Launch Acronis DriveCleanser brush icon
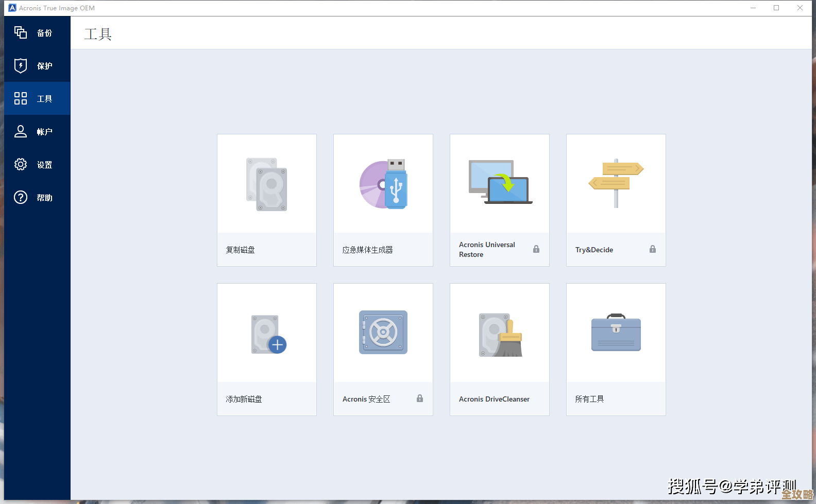This screenshot has height=504, width=816. (x=500, y=335)
